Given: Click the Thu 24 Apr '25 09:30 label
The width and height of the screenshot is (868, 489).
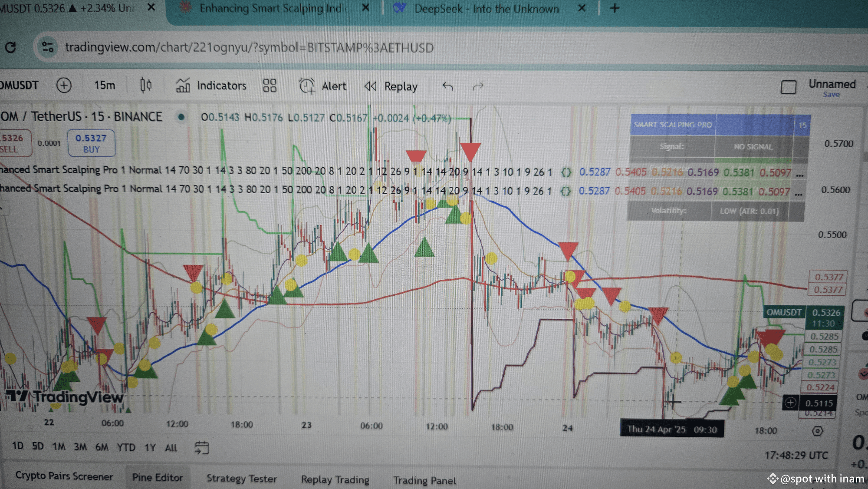Looking at the screenshot, I should (x=672, y=429).
